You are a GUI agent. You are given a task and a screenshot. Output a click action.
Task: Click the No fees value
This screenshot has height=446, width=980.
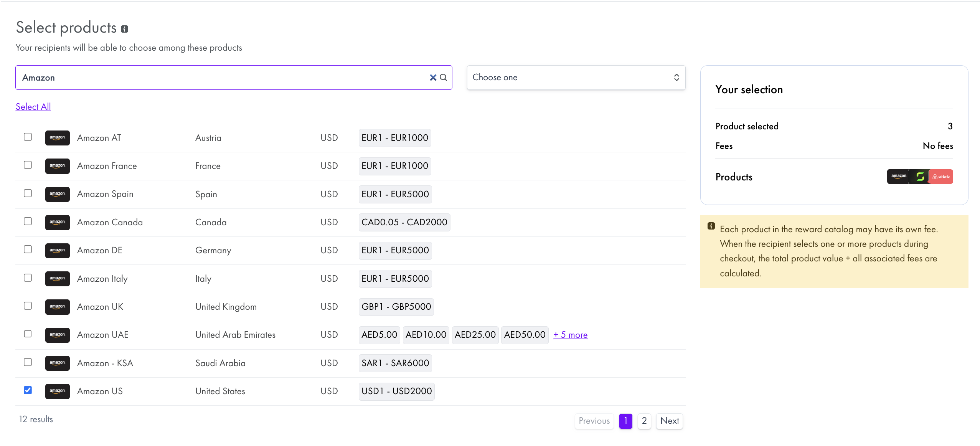(x=938, y=146)
